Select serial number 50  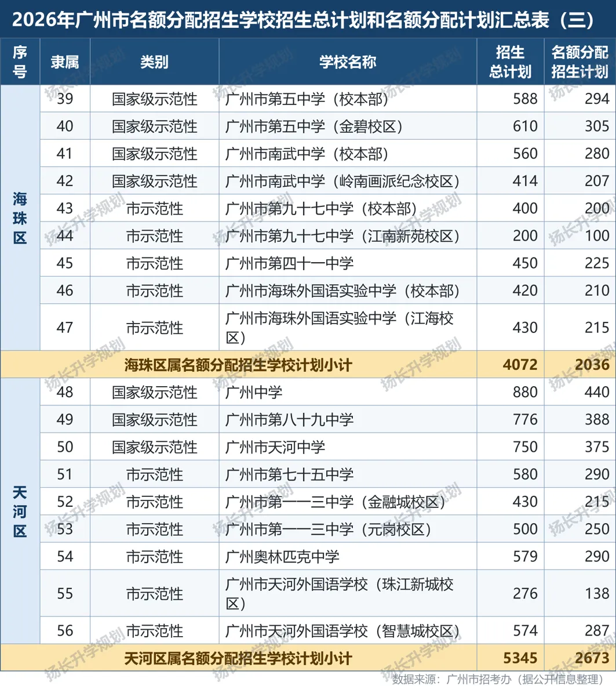pos(65,447)
